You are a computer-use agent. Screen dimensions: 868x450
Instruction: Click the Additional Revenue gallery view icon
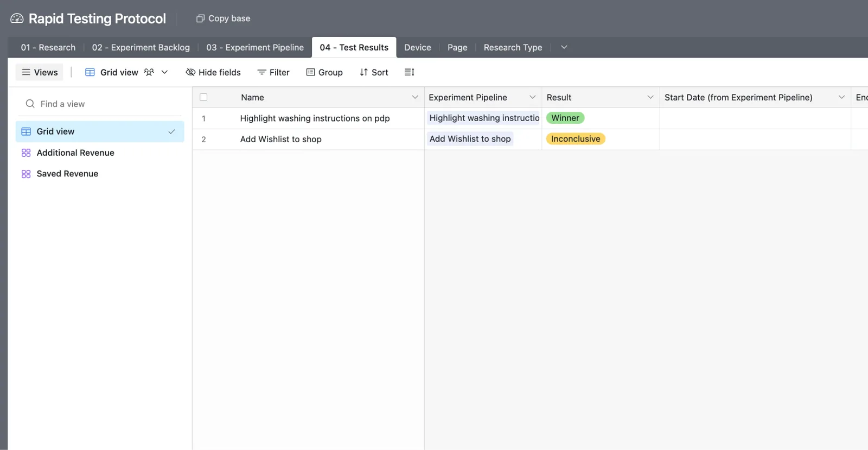[x=26, y=153]
